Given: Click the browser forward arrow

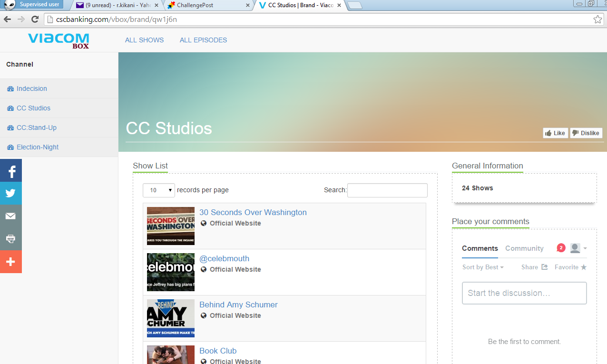Looking at the screenshot, I should [x=21, y=20].
